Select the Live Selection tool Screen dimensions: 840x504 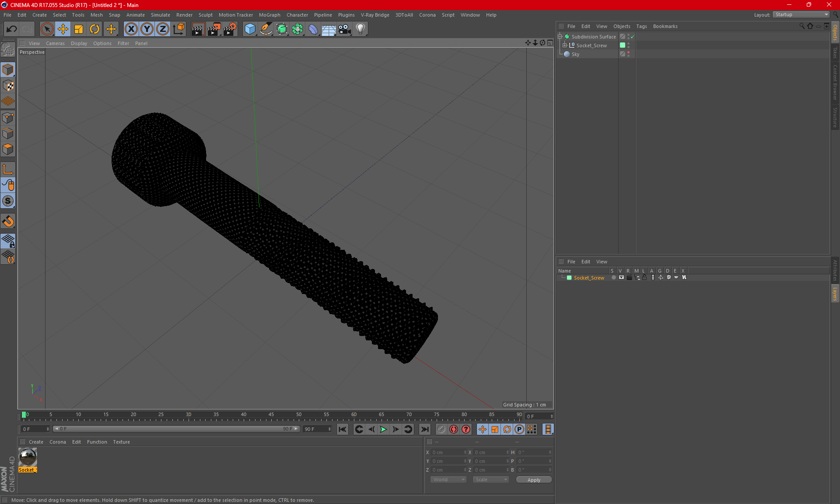tap(47, 29)
